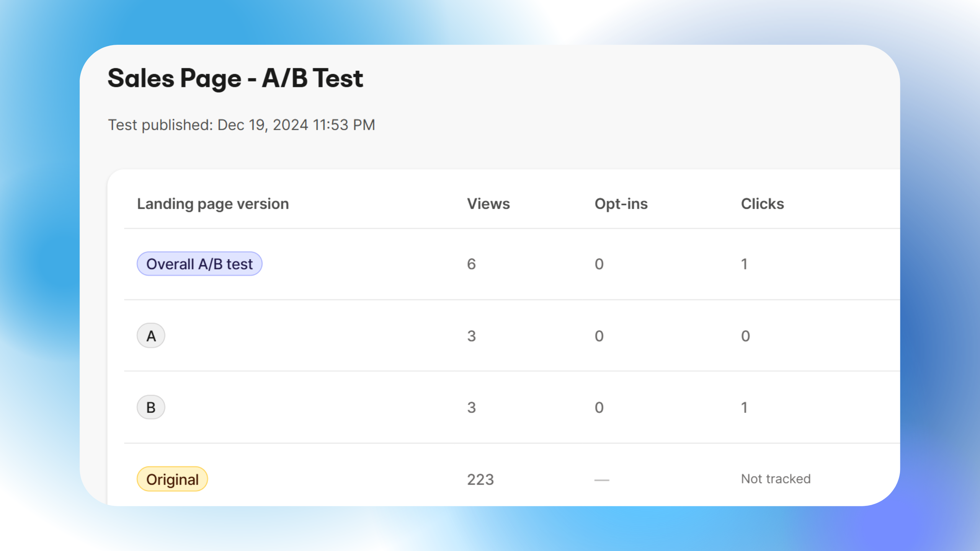Click the Original opt-ins dash

pos(601,480)
